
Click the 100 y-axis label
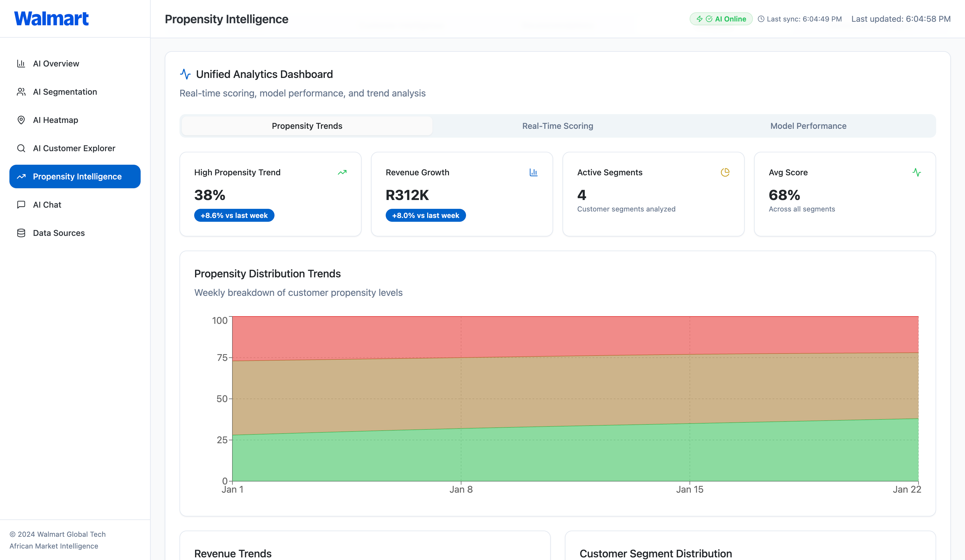click(x=220, y=320)
